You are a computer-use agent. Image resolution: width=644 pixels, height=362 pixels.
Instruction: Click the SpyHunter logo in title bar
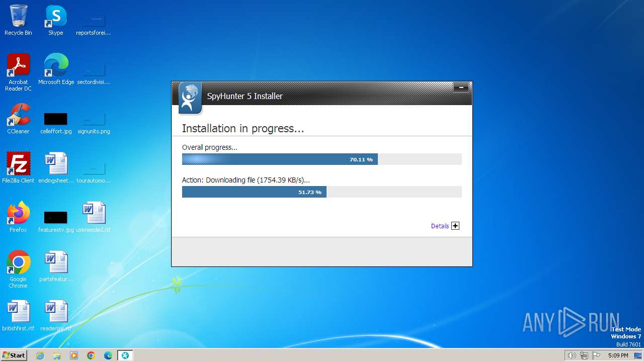(x=190, y=98)
